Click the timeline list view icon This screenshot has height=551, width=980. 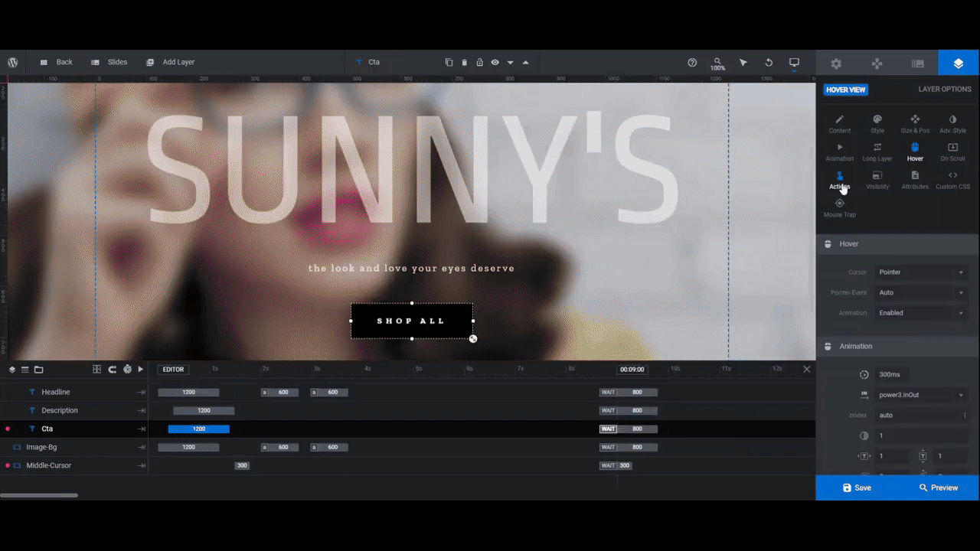point(25,369)
